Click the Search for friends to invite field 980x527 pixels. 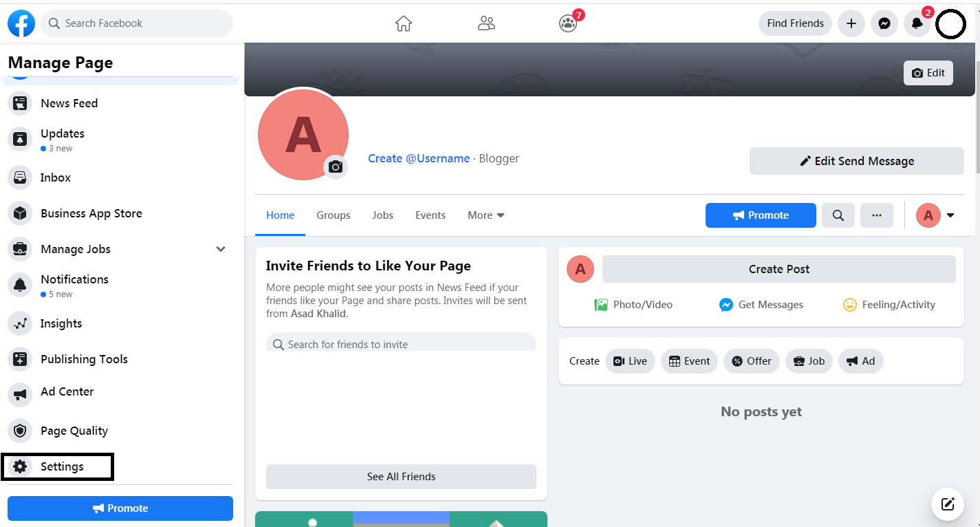(401, 343)
